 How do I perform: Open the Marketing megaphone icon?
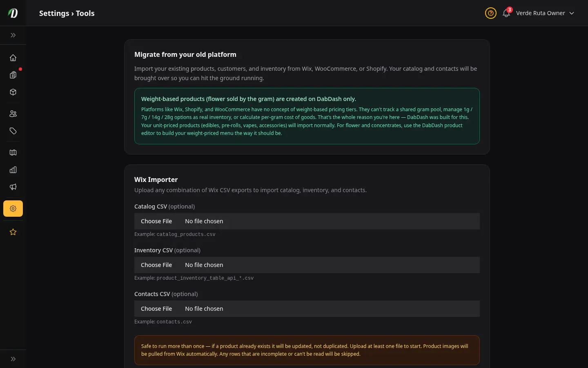click(13, 187)
